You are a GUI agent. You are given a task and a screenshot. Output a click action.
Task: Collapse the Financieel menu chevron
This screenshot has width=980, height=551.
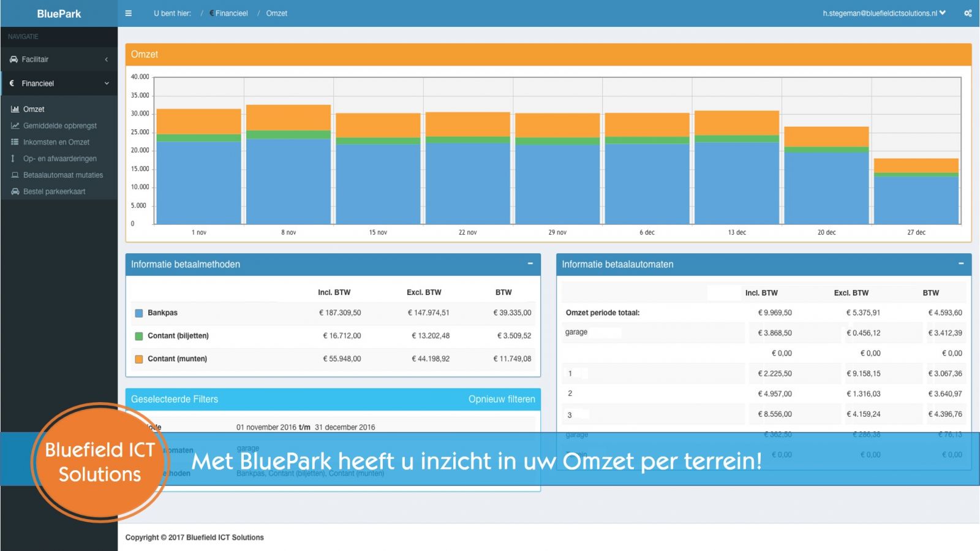[x=107, y=83]
